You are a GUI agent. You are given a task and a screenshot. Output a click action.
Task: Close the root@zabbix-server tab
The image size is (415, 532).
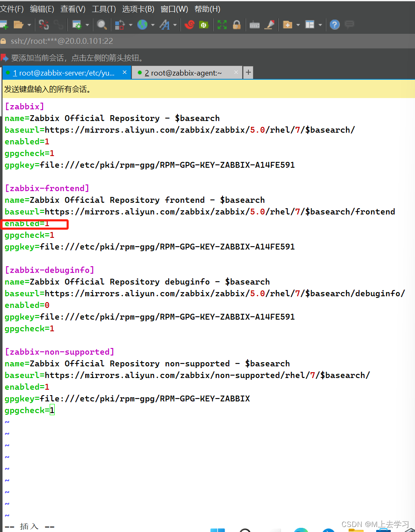[124, 73]
